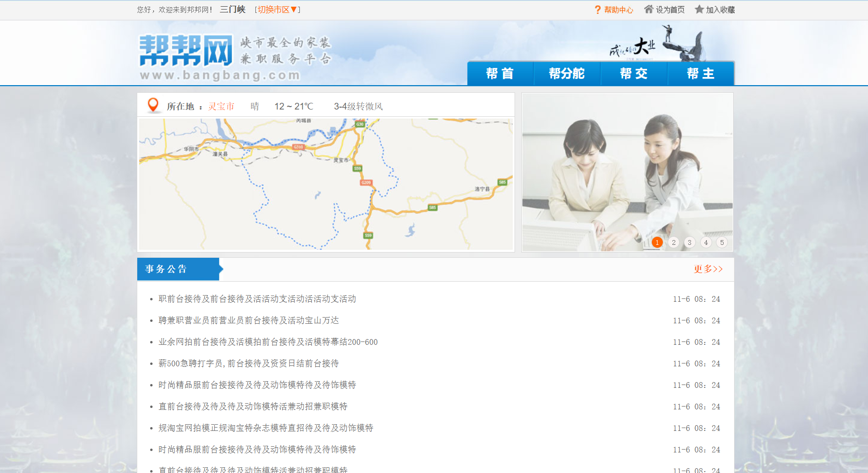Viewport: 868px width, 473px height.
Task: Open announcement 规淘宝网拍模正规淘宝特杂志模特
Action: coord(266,428)
